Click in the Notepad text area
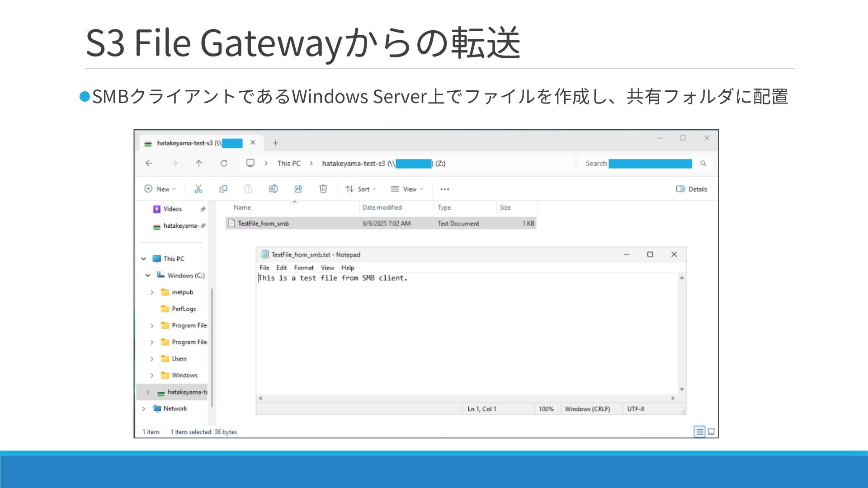 pyautogui.click(x=467, y=334)
